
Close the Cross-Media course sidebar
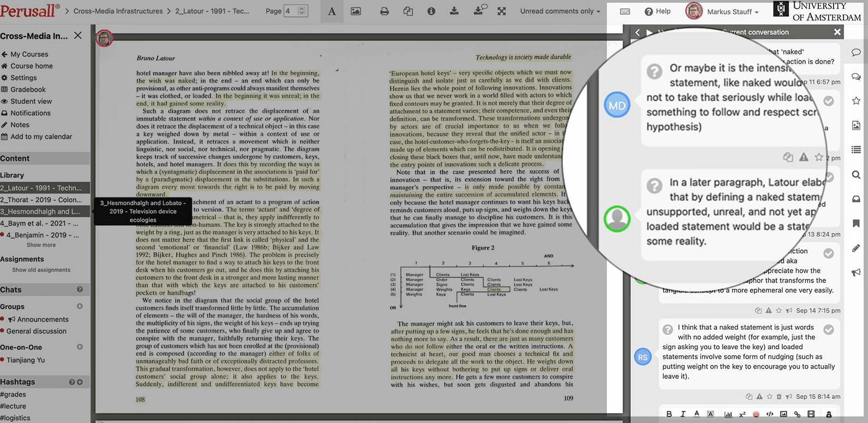78,35
